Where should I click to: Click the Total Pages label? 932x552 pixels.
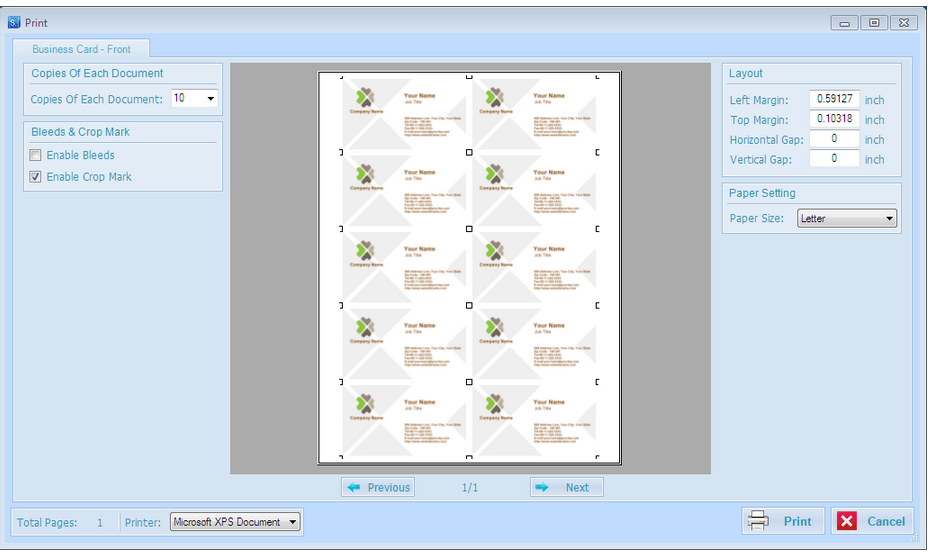point(47,523)
